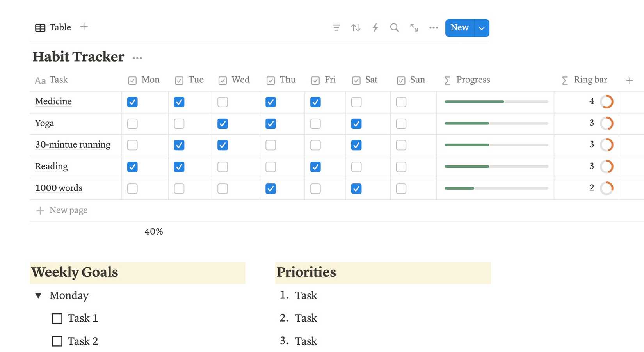Screen dimensions: 644x352
Task: Click the plus icon to add a column
Action: [630, 80]
